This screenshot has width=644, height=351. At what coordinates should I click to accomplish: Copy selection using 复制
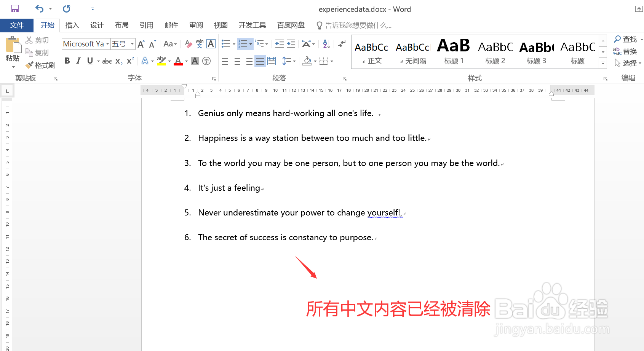(37, 53)
